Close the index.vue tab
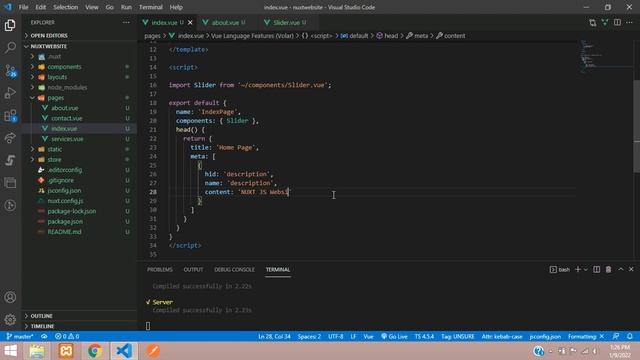Image resolution: width=640 pixels, height=360 pixels. pos(190,22)
